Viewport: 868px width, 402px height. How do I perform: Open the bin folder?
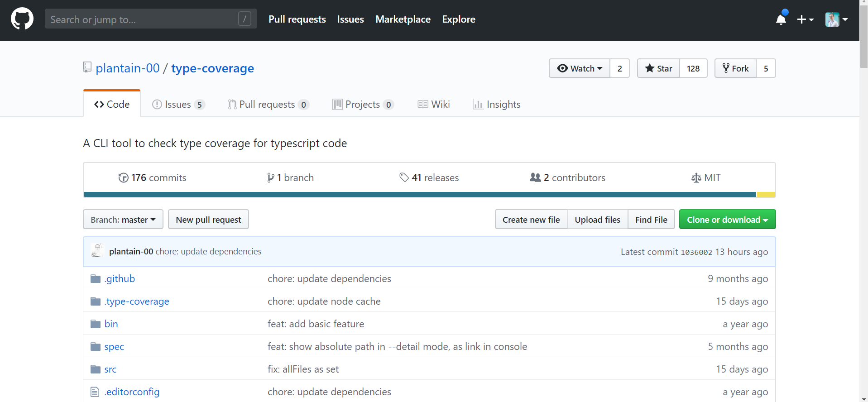point(111,324)
